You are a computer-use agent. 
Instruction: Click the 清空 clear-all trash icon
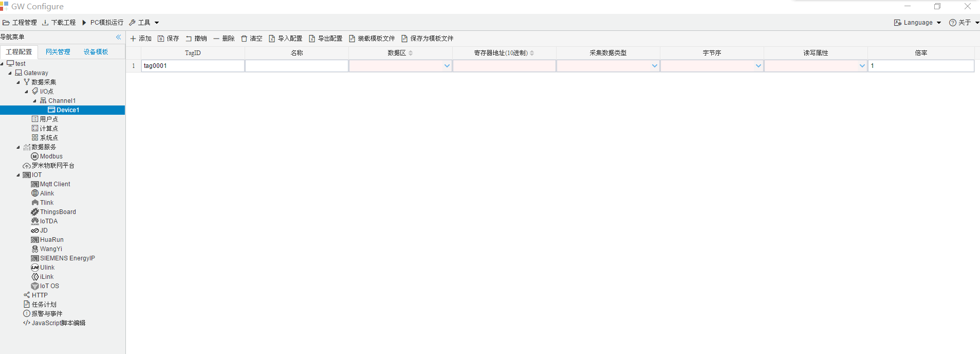click(x=244, y=39)
